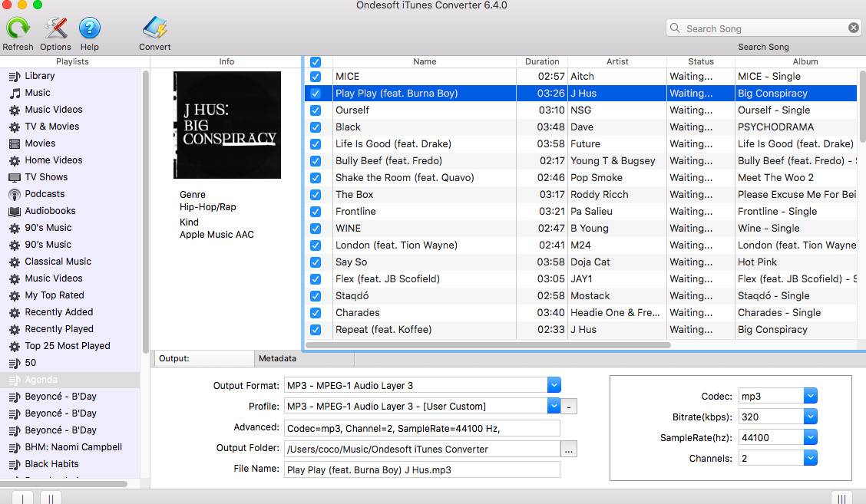The width and height of the screenshot is (866, 504).
Task: Click the Big Conspiracy album artwork
Action: point(227,125)
